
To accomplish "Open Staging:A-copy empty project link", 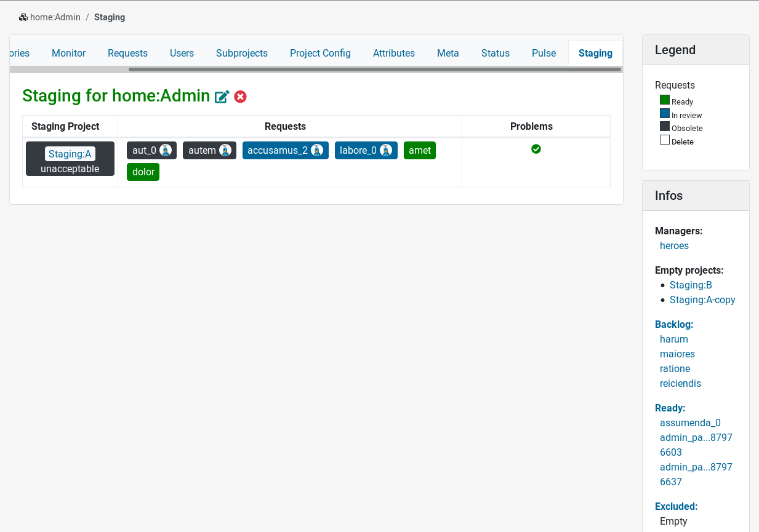I will pos(702,300).
